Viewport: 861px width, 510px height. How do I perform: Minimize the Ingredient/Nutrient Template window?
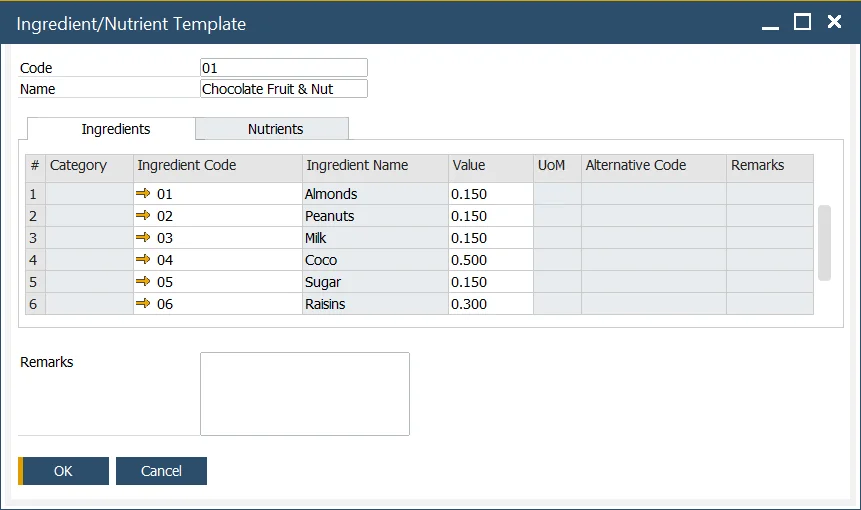point(770,22)
